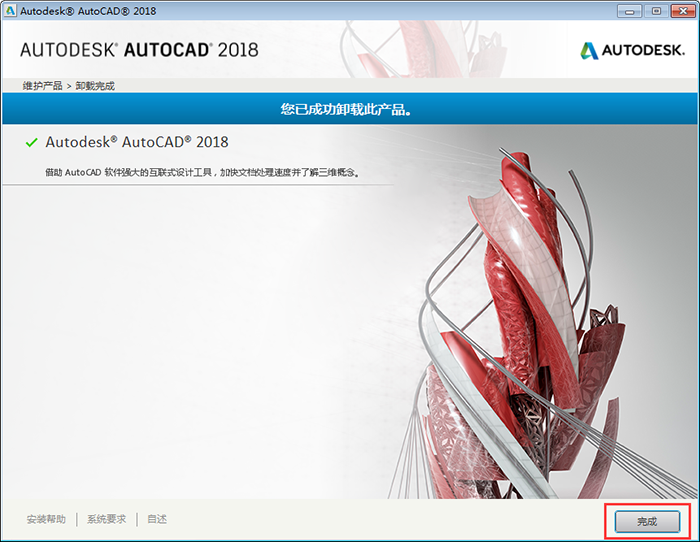The image size is (700, 542).
Task: Maximize the AutoCAD 2018 installer window
Action: [656, 11]
